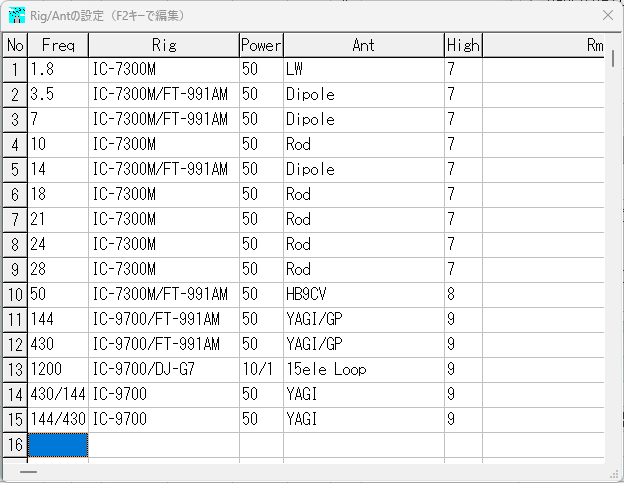
Task: Close the Rig/Ant settings window
Action: [x=608, y=16]
